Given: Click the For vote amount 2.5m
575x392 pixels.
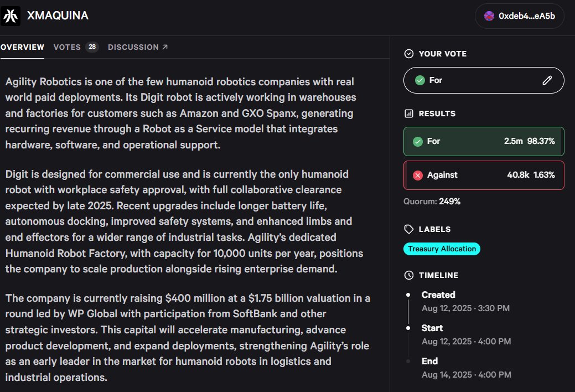Looking at the screenshot, I should point(514,141).
